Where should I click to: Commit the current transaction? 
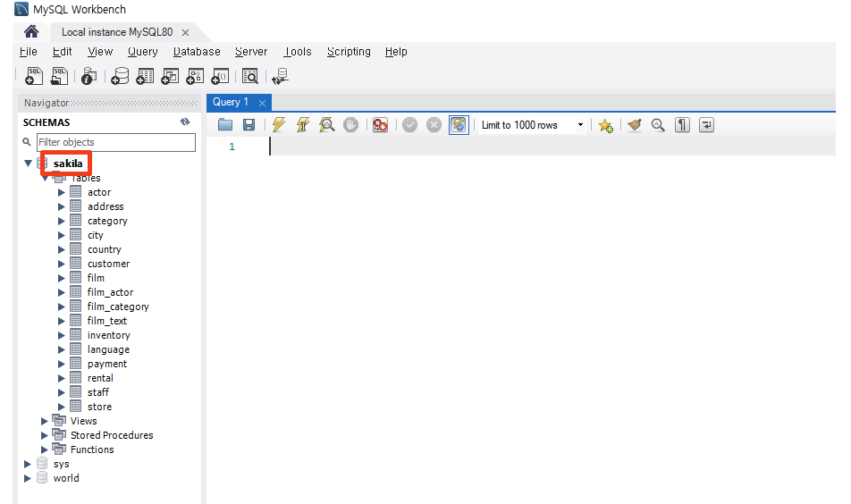click(409, 125)
